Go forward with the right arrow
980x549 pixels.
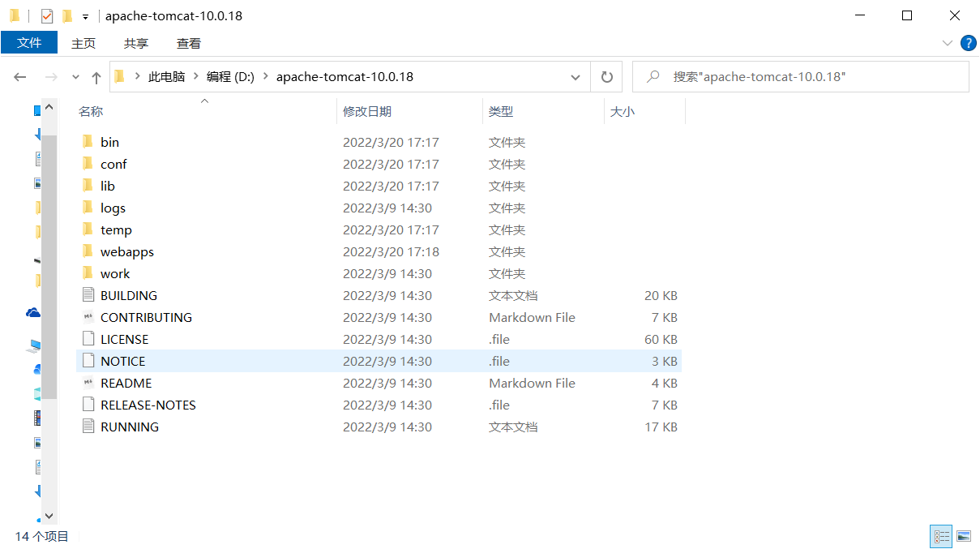50,77
